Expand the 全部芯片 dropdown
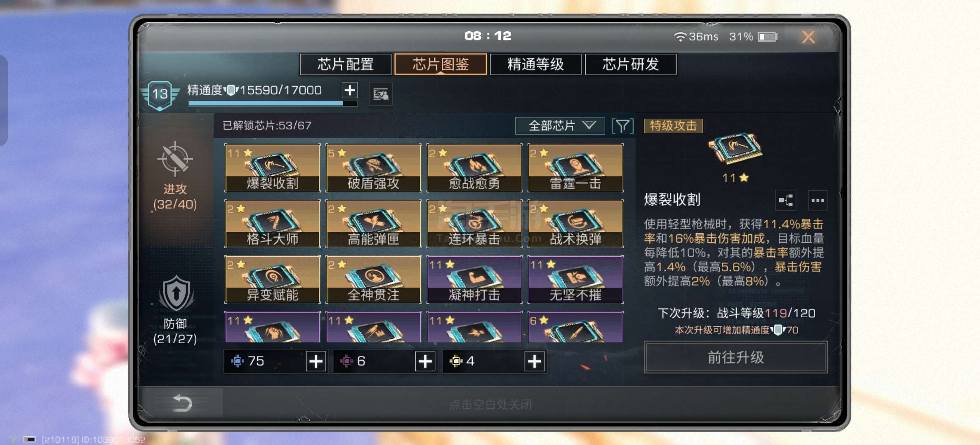The height and width of the screenshot is (445, 980). coord(560,126)
